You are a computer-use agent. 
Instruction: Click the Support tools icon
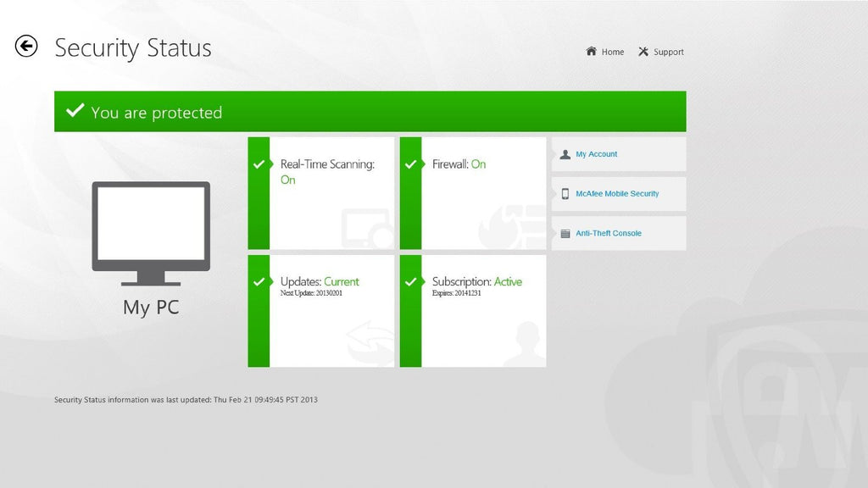point(643,52)
